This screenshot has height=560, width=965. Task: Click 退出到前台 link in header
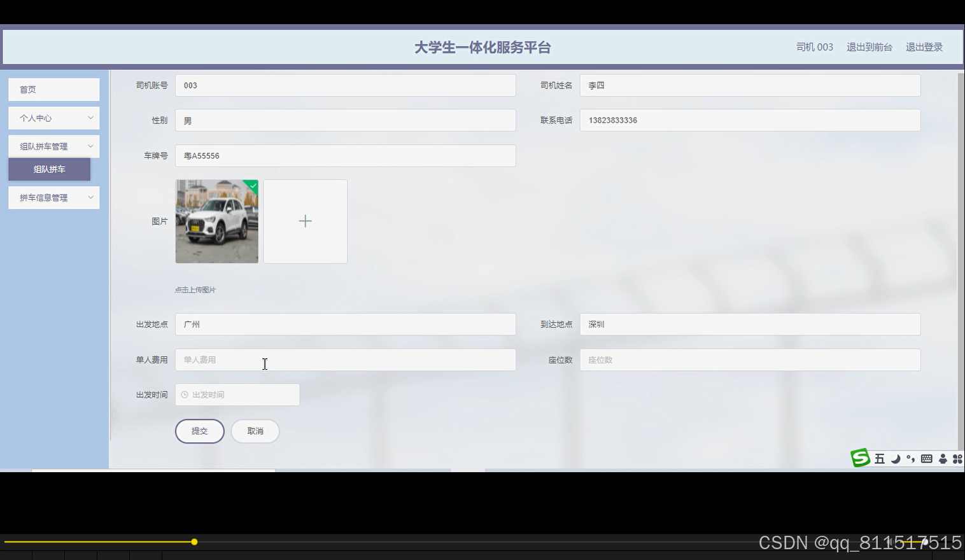pyautogui.click(x=869, y=47)
